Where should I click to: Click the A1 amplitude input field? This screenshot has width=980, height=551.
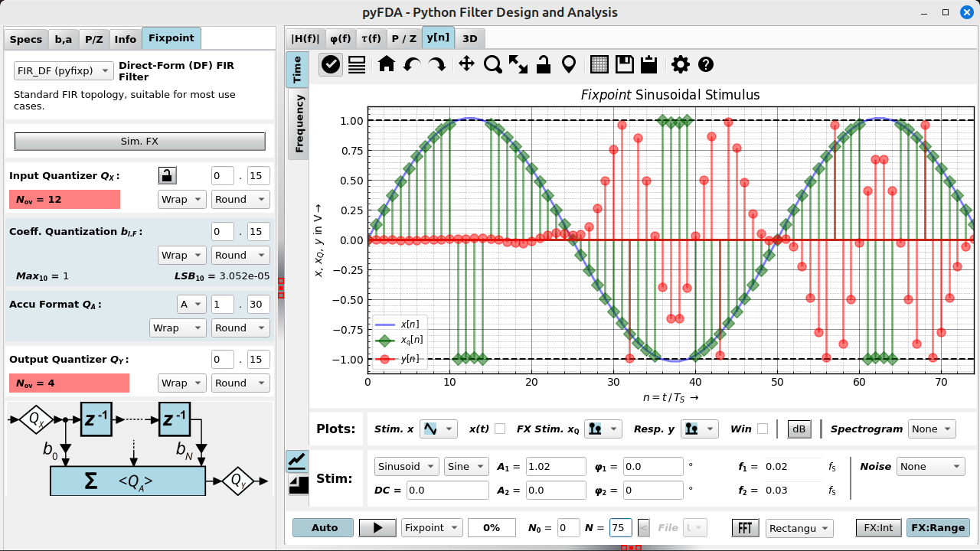557,466
